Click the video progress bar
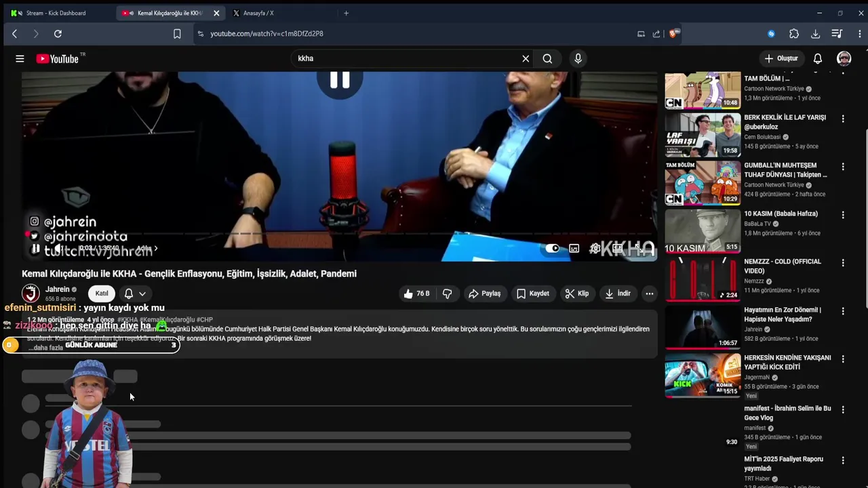Image resolution: width=868 pixels, height=488 pixels. coord(339,235)
